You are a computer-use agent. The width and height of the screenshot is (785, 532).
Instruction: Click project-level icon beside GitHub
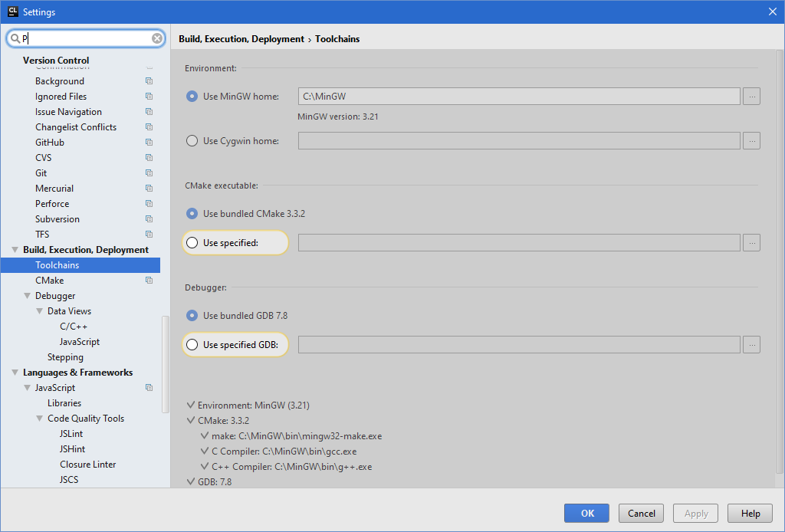pos(149,142)
